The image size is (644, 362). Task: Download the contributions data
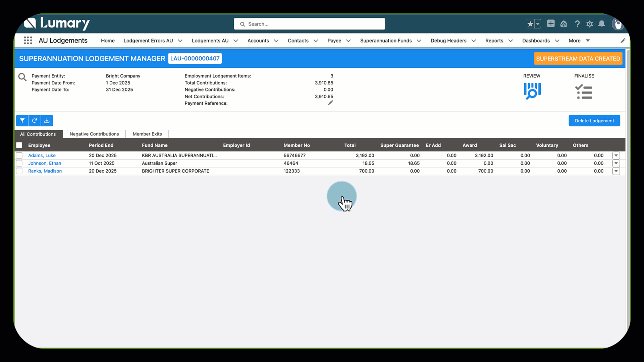pos(47,121)
